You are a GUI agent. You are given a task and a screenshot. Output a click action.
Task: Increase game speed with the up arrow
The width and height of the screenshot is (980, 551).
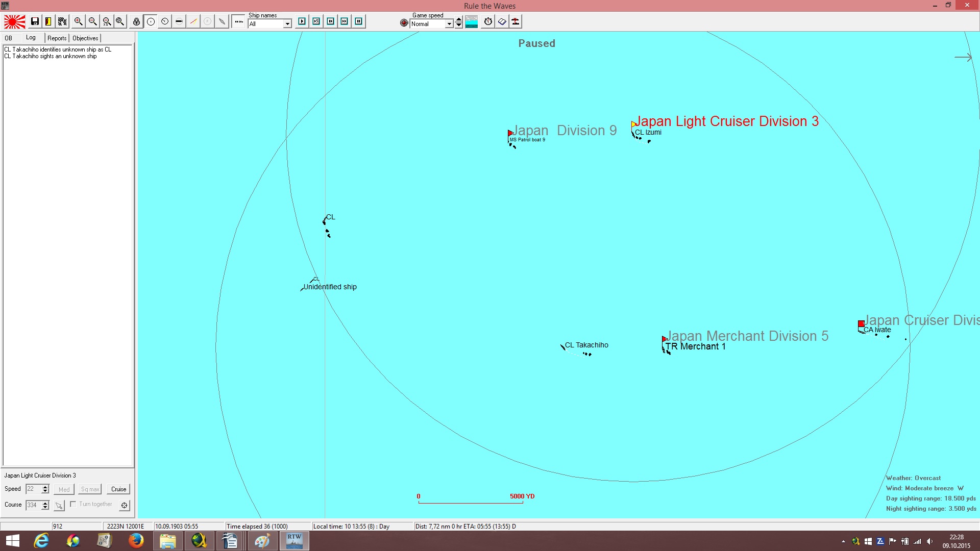(x=459, y=19)
